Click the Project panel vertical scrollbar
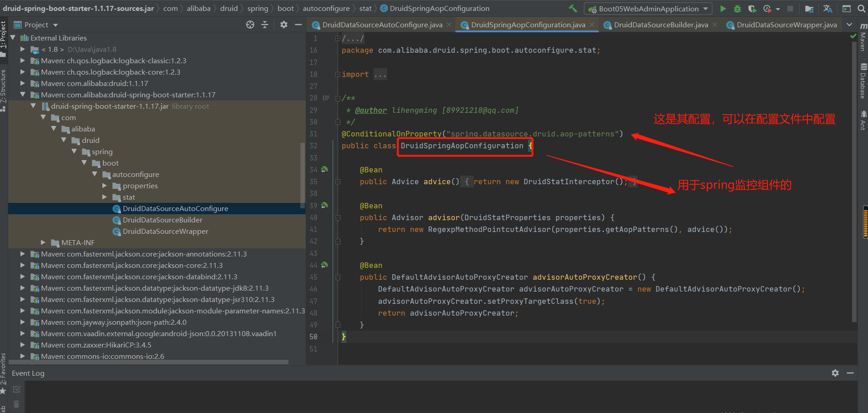This screenshot has height=413, width=868. pos(303,175)
